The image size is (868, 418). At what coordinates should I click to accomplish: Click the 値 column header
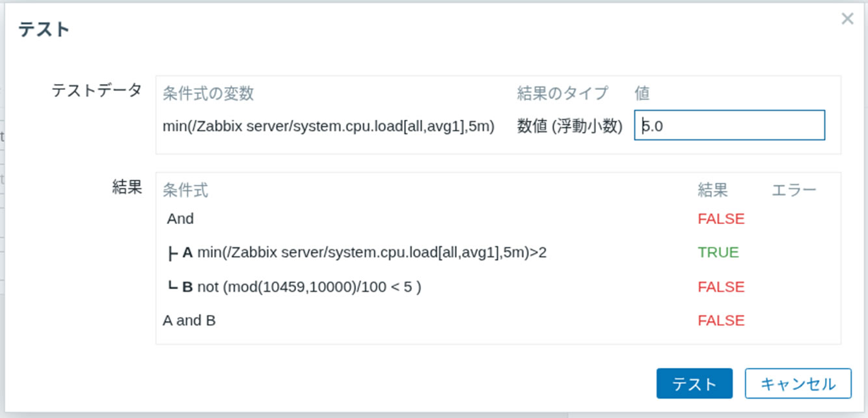coord(642,93)
